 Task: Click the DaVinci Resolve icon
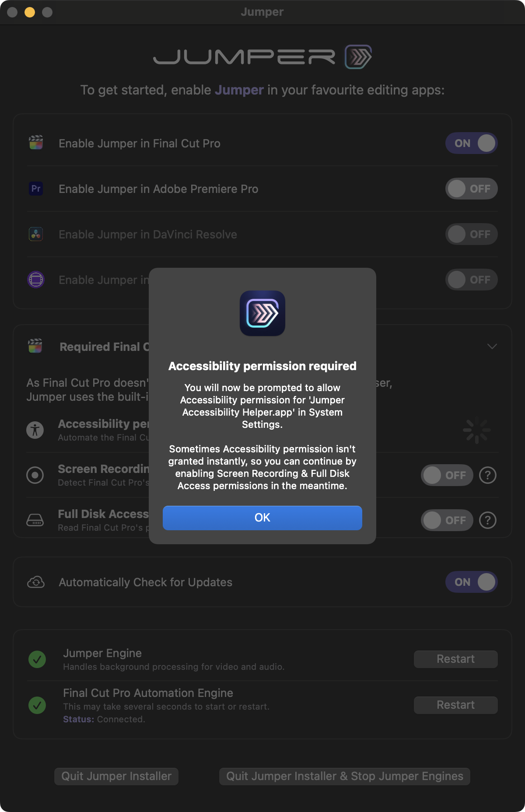36,234
